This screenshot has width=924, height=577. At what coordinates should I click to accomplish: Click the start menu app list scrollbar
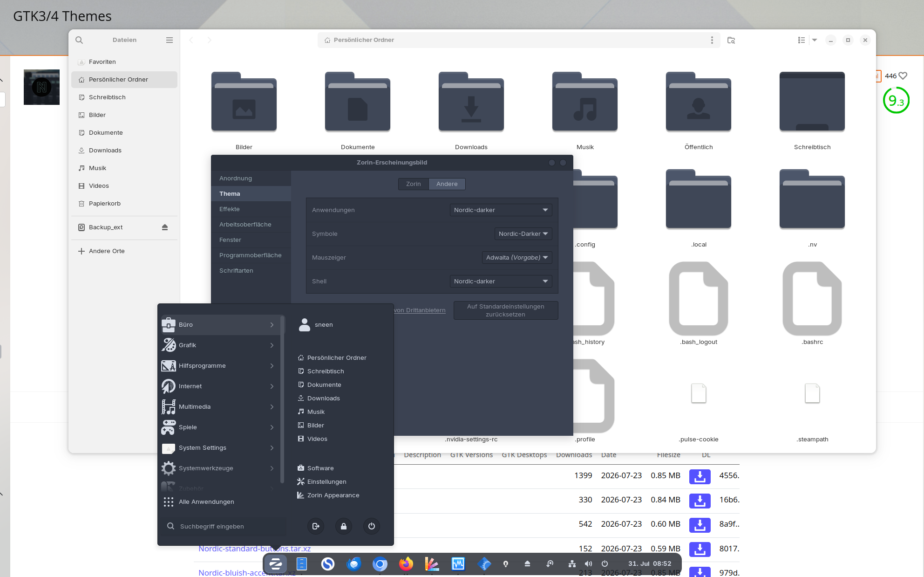pyautogui.click(x=282, y=400)
